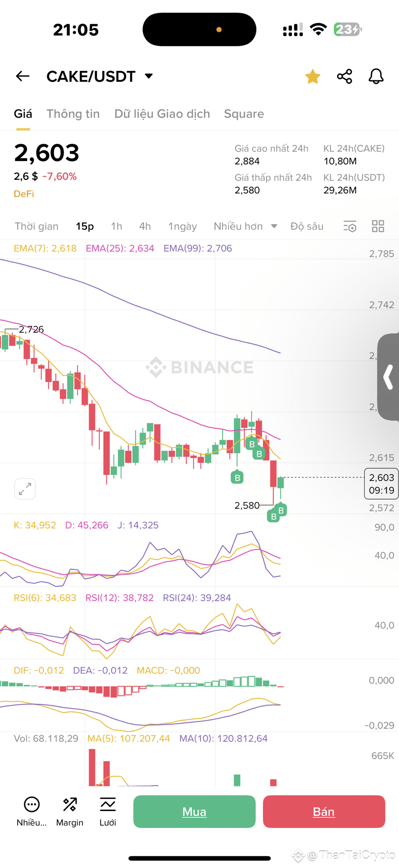Tap the back arrow icon
Screen dimensions: 399x868
pos(23,76)
